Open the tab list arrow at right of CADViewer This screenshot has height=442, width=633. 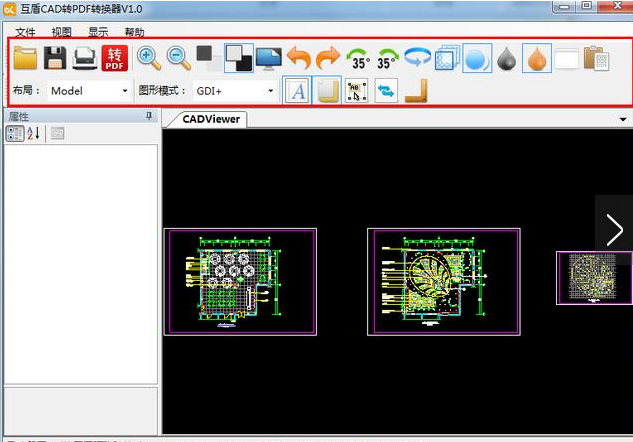pyautogui.click(x=623, y=119)
